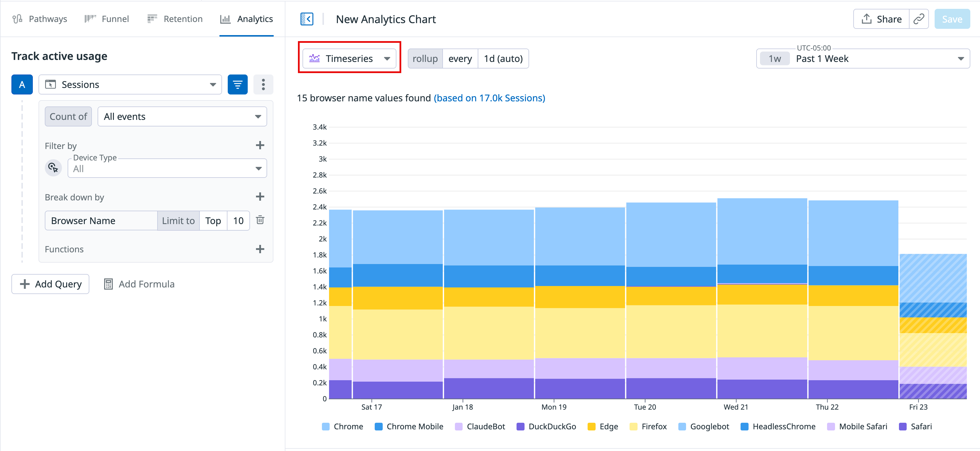Toggle the blue query filter icon

click(237, 84)
